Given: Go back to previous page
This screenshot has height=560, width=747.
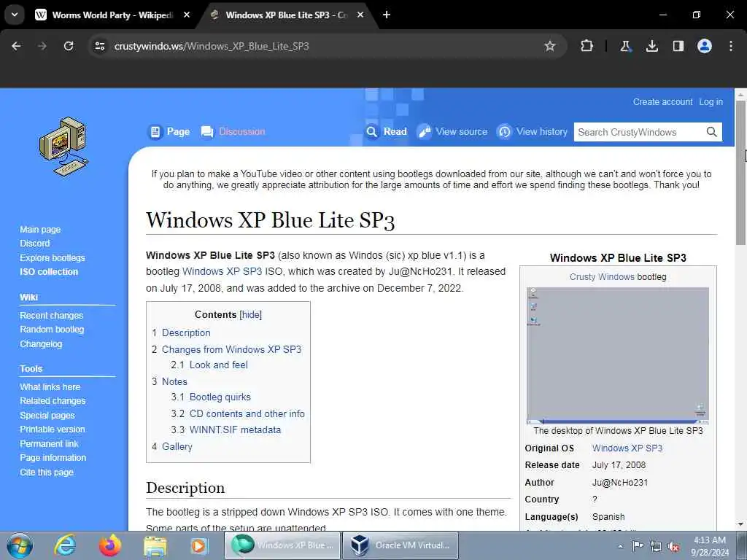Looking at the screenshot, I should [x=16, y=46].
